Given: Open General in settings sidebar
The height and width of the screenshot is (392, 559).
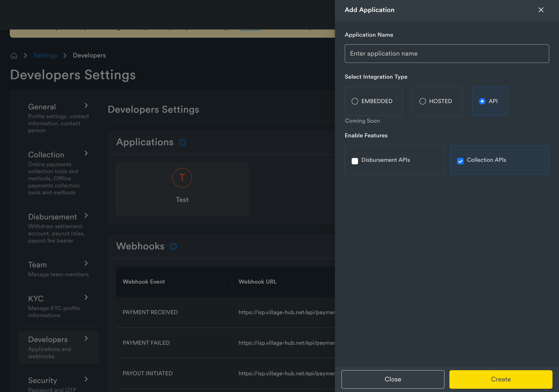Looking at the screenshot, I should tap(59, 118).
